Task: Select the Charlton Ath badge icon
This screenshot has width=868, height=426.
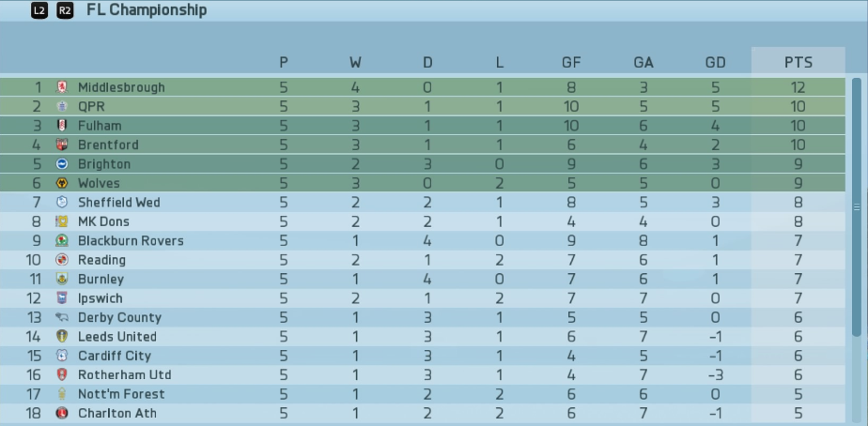Action: click(62, 413)
